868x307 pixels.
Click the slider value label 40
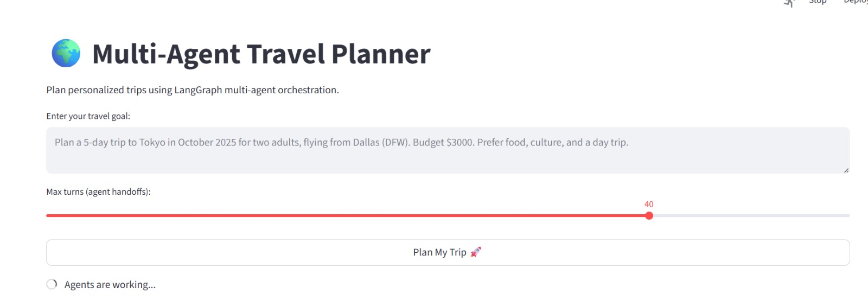[649, 204]
